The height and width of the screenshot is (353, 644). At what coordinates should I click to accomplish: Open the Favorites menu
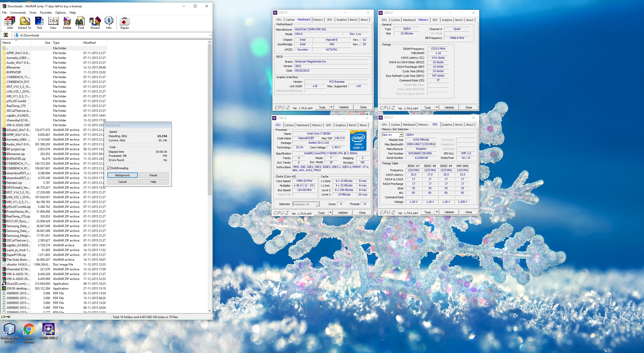click(x=46, y=13)
